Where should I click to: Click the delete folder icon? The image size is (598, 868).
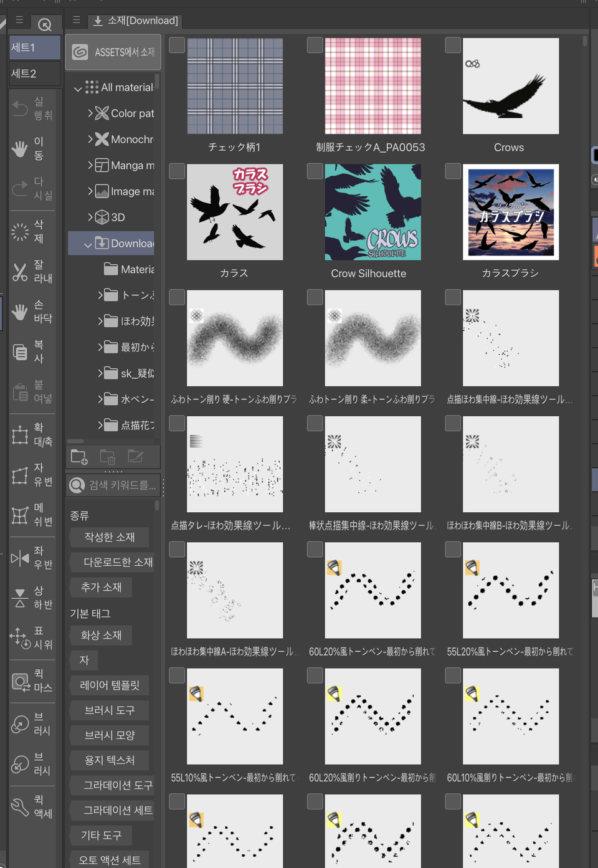click(108, 457)
